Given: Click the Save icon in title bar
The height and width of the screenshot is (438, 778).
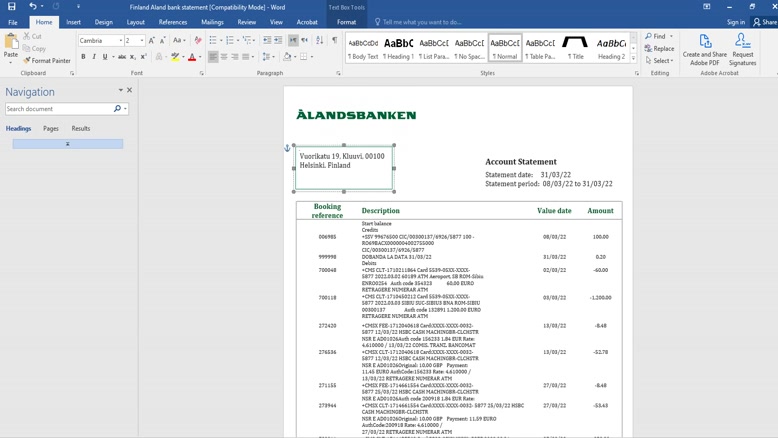Looking at the screenshot, I should pyautogui.click(x=12, y=6).
